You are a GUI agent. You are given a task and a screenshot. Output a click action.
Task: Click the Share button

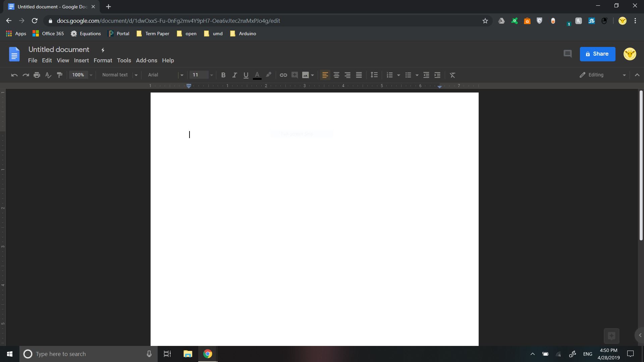pyautogui.click(x=597, y=54)
